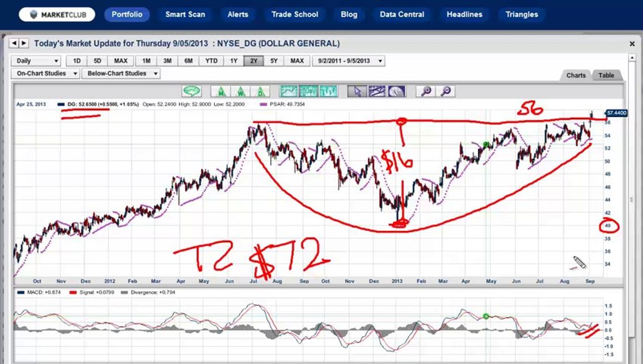
Task: Click the 'Signal: +0.0799' legend entry
Action: pos(93,292)
